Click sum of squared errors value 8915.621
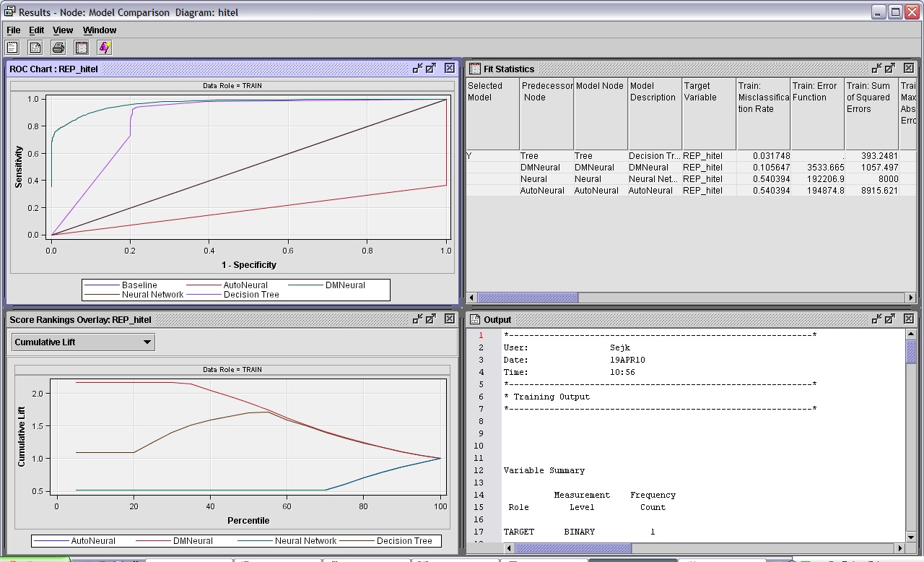 (x=871, y=191)
